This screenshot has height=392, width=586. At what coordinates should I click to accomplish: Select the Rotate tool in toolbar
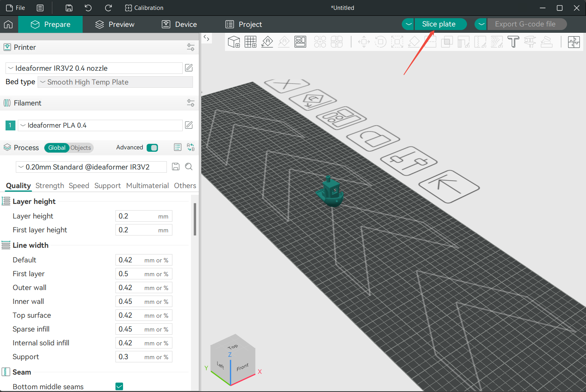(380, 41)
